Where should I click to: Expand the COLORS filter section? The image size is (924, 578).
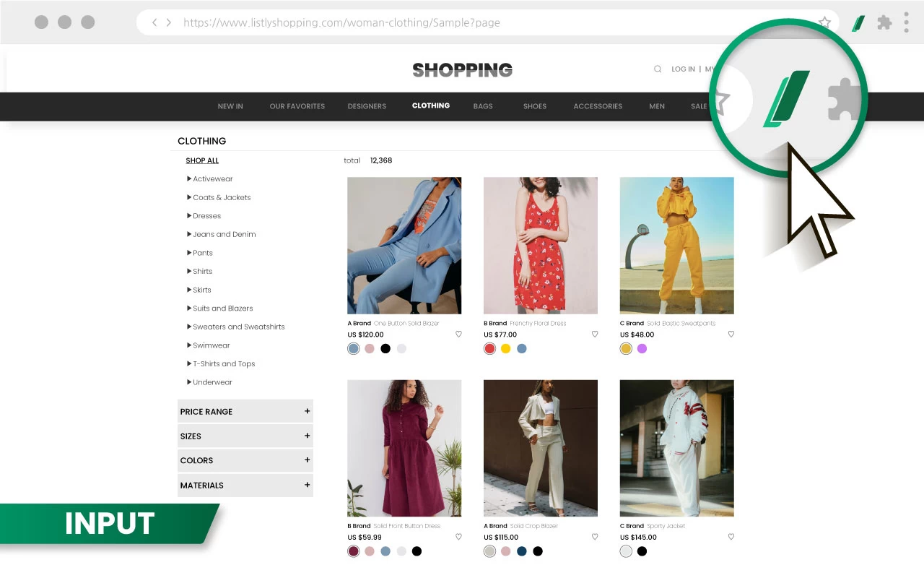pos(245,460)
